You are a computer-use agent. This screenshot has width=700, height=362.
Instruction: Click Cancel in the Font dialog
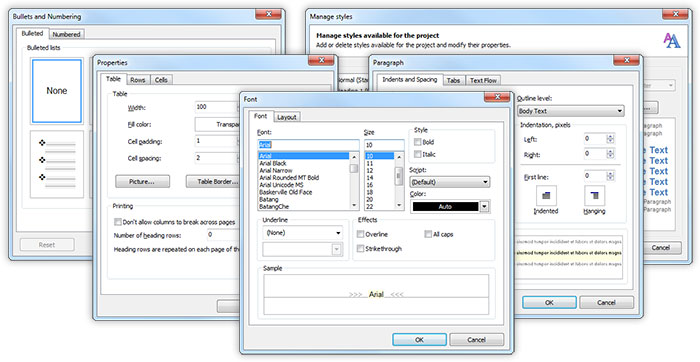(476, 340)
